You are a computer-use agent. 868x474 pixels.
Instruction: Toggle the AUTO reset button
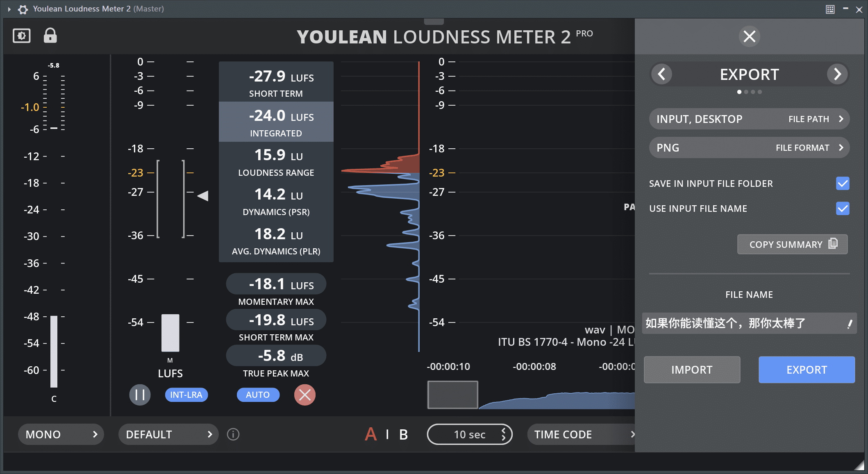pos(258,395)
